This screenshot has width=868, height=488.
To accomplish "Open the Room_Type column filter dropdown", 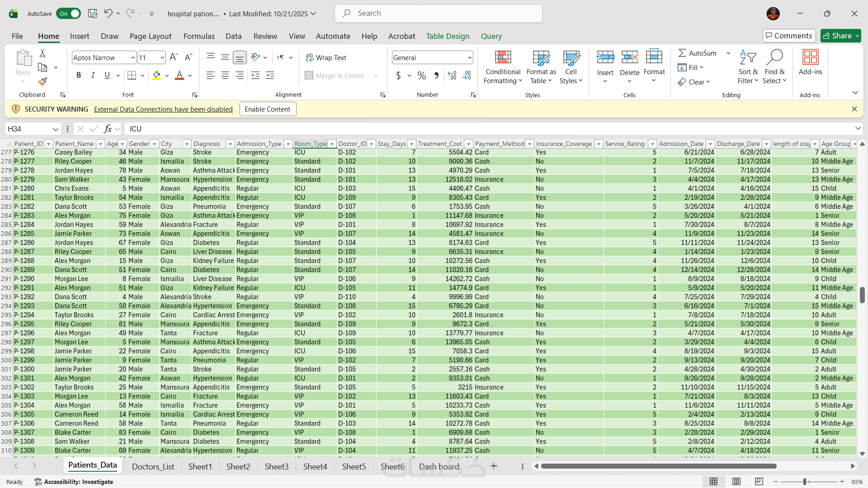I will tap(332, 144).
